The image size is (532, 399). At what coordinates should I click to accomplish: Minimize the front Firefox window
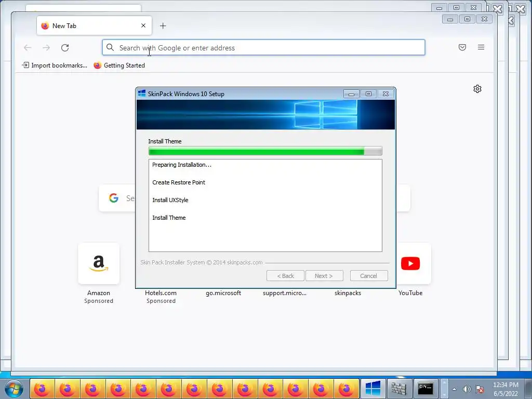(450, 19)
